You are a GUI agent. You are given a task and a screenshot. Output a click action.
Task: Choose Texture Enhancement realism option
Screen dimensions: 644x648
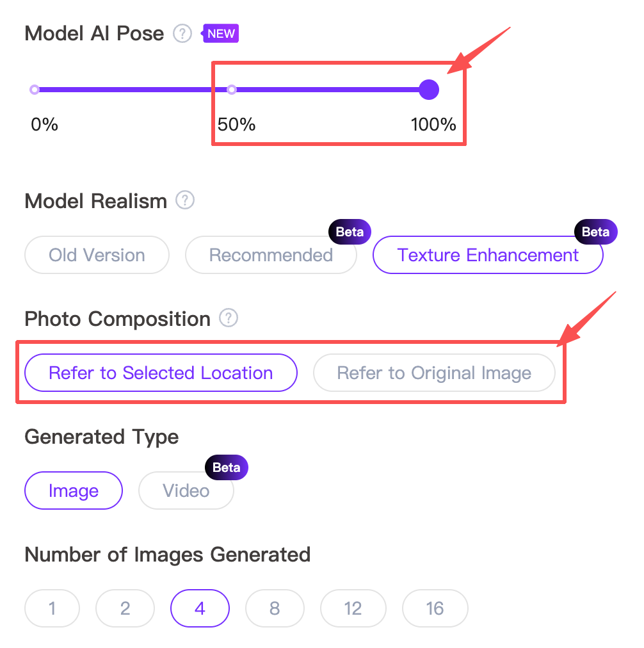(488, 255)
